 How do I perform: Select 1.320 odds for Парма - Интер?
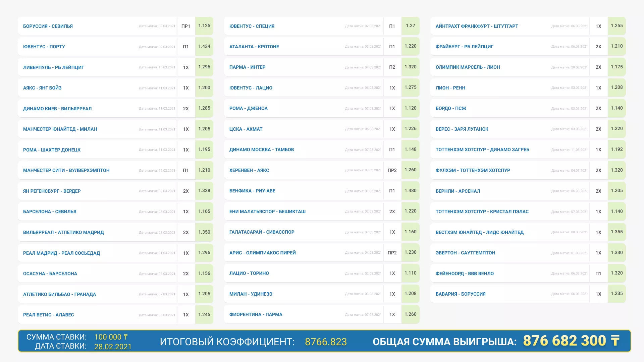410,67
